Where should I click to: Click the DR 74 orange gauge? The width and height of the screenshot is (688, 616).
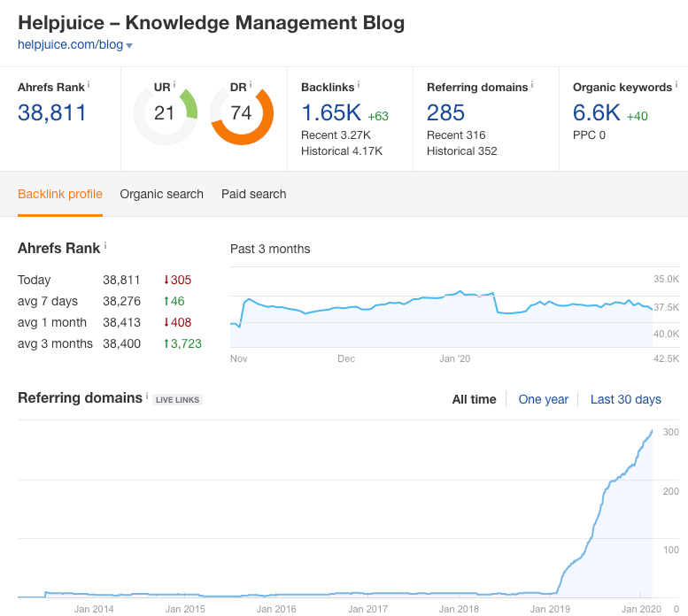[242, 113]
